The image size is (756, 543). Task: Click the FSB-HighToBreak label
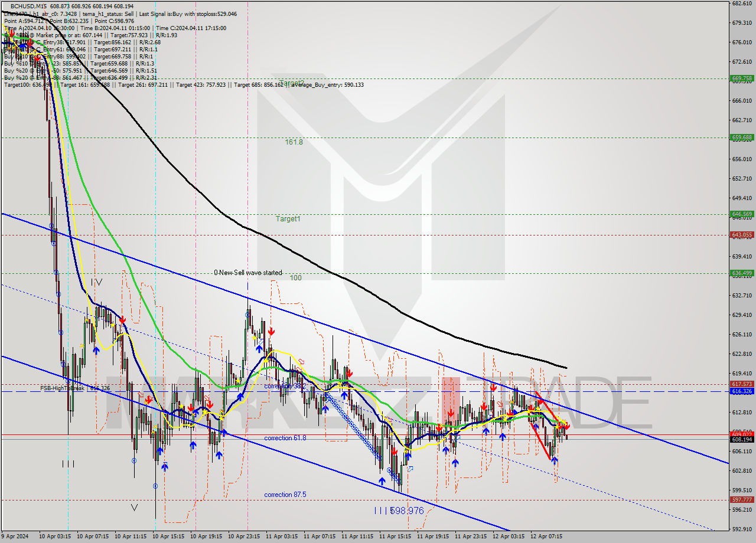pyautogui.click(x=63, y=388)
